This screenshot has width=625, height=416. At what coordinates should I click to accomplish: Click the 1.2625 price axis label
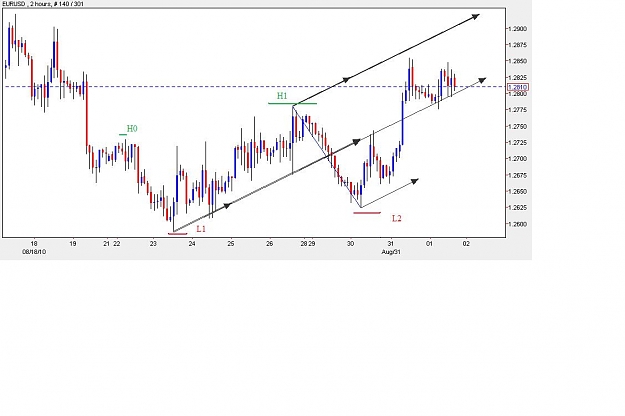coord(518,208)
